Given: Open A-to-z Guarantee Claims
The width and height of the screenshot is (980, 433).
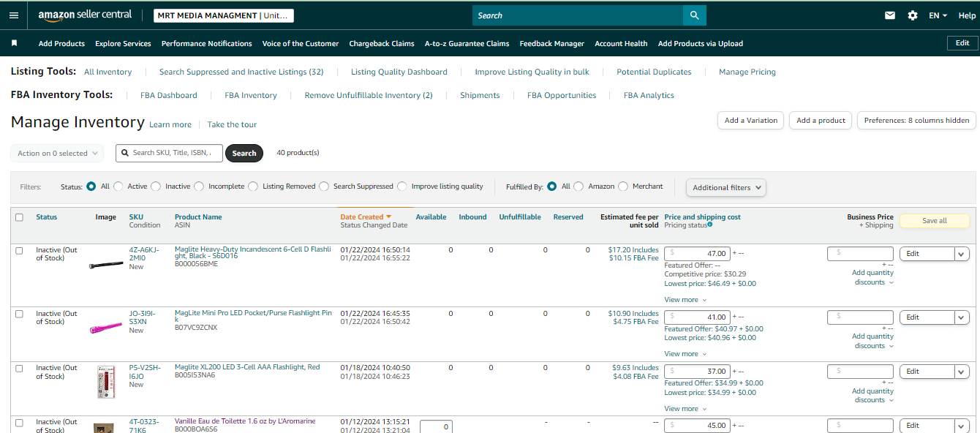Looking at the screenshot, I should 467,44.
